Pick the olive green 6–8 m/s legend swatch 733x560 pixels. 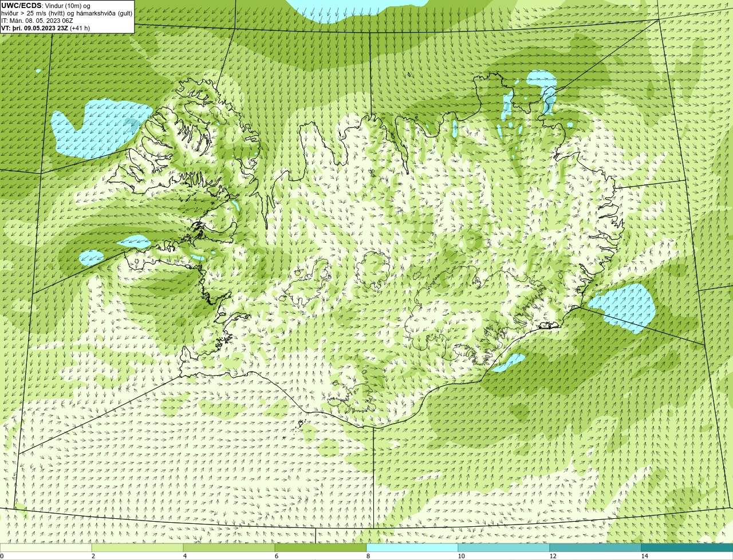pyautogui.click(x=321, y=547)
